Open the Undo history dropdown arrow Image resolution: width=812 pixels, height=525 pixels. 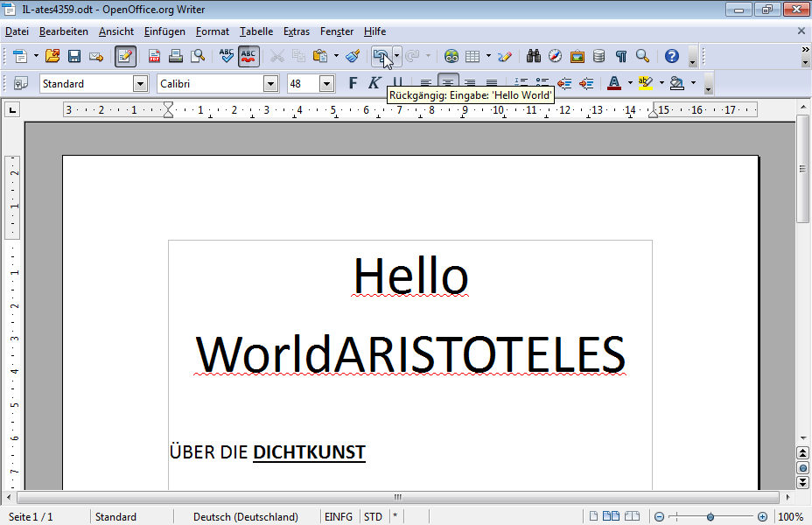pyautogui.click(x=396, y=56)
